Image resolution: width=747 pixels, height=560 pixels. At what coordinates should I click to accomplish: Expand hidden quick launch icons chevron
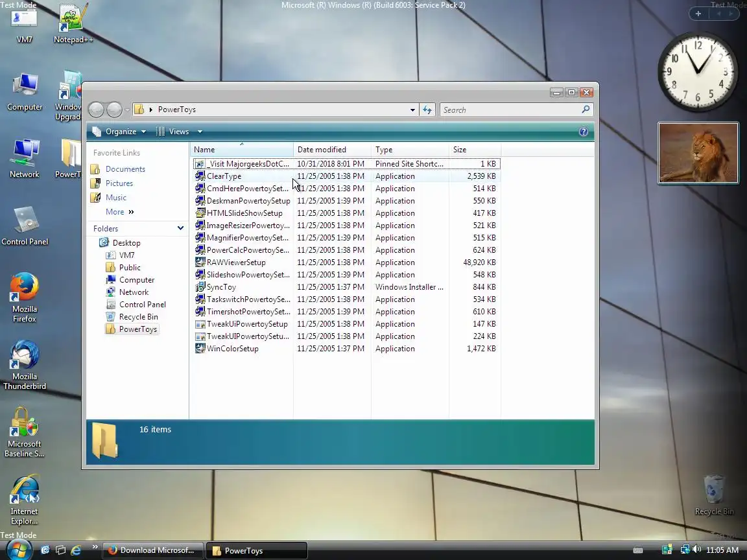tap(95, 546)
